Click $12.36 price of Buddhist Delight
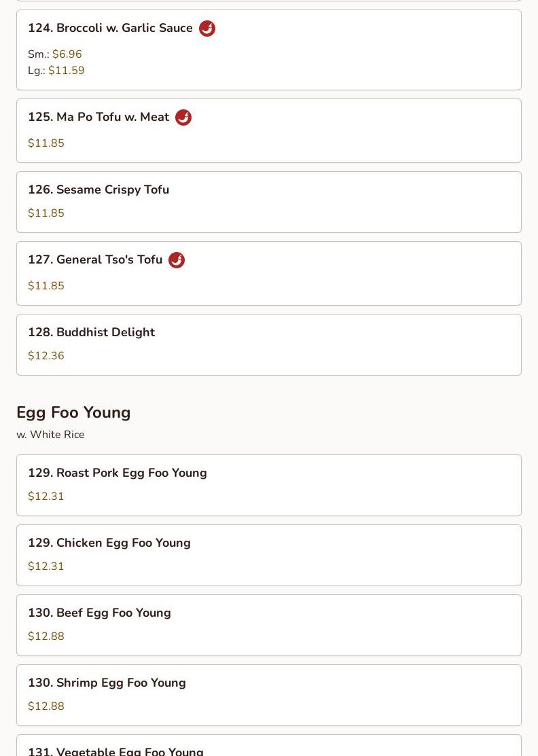Viewport: 538px width, 756px height. [46, 356]
